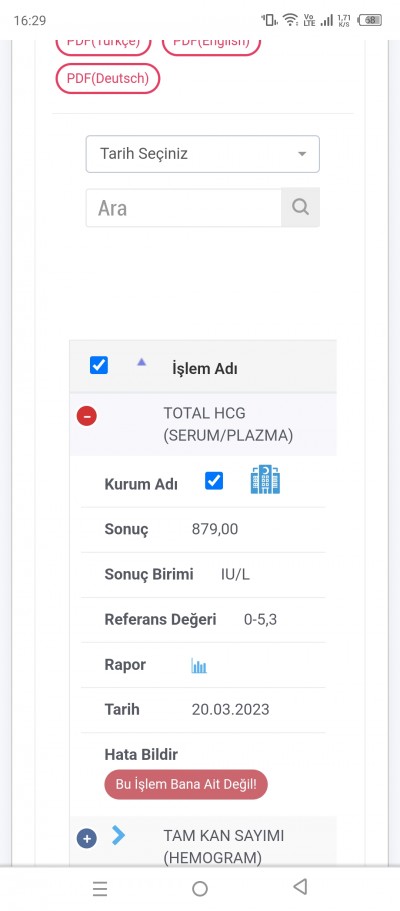This screenshot has width=400, height=911.
Task: Download PDF(Deutsch) report
Action: coord(108,78)
